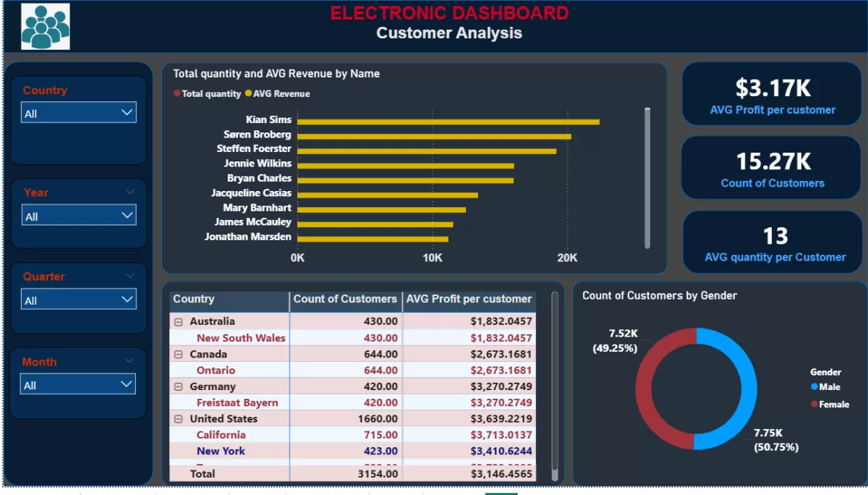Viewport: 868px width, 495px height.
Task: Click the blue Male donut segment
Action: coord(749,387)
